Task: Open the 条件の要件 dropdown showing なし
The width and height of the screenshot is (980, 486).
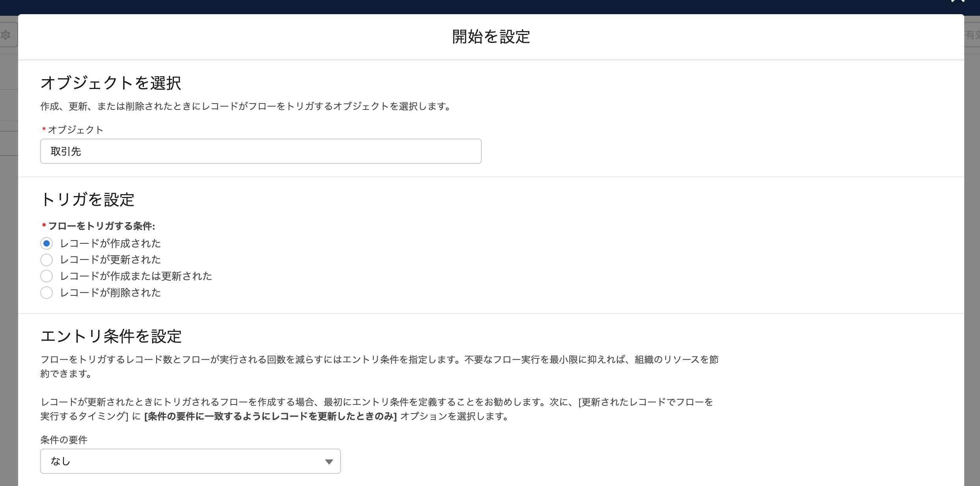Action: [190, 461]
